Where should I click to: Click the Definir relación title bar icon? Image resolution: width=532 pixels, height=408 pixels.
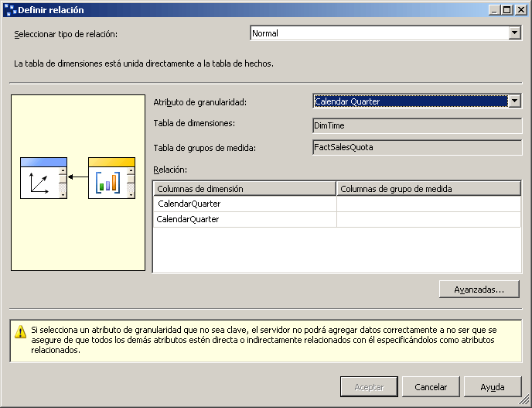(x=10, y=10)
